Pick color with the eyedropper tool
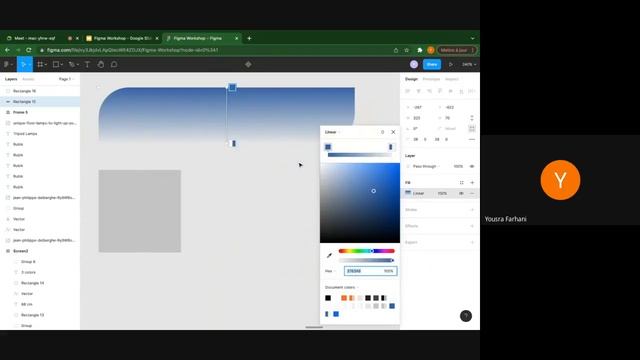640x360 pixels. [329, 256]
